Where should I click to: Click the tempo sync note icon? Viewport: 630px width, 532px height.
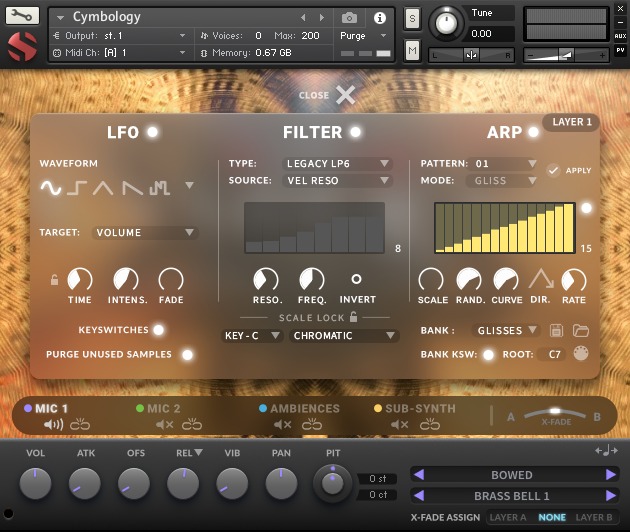coord(606,450)
